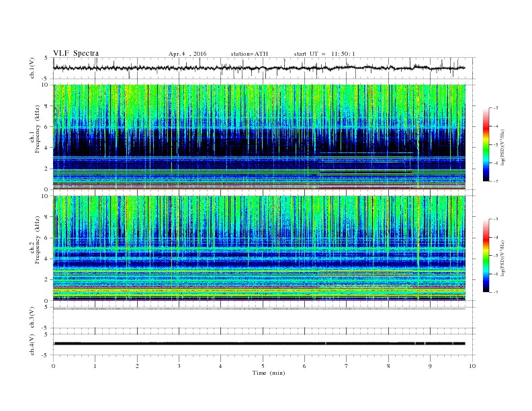
Task: Click the ch.2 PSD color scale bar
Action: (x=486, y=255)
